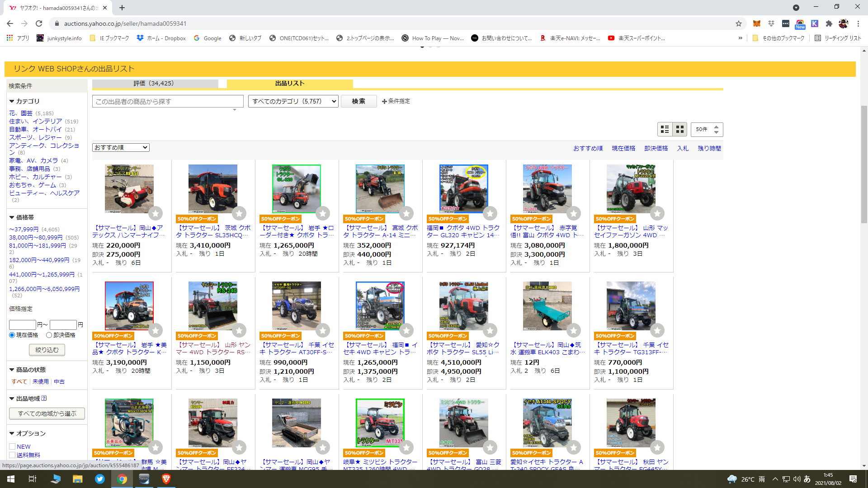This screenshot has width=868, height=488.
Task: Sort listings by 残り時間
Action: click(x=709, y=148)
